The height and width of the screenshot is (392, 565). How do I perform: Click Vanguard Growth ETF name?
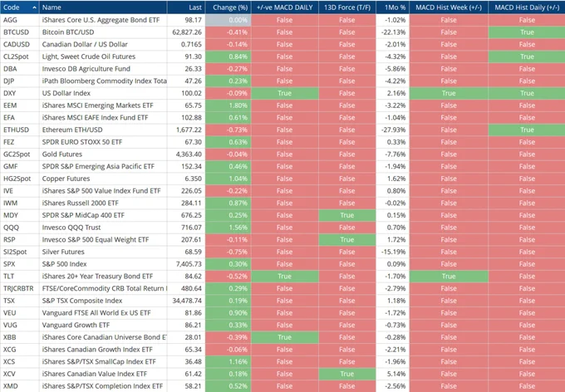click(x=76, y=325)
